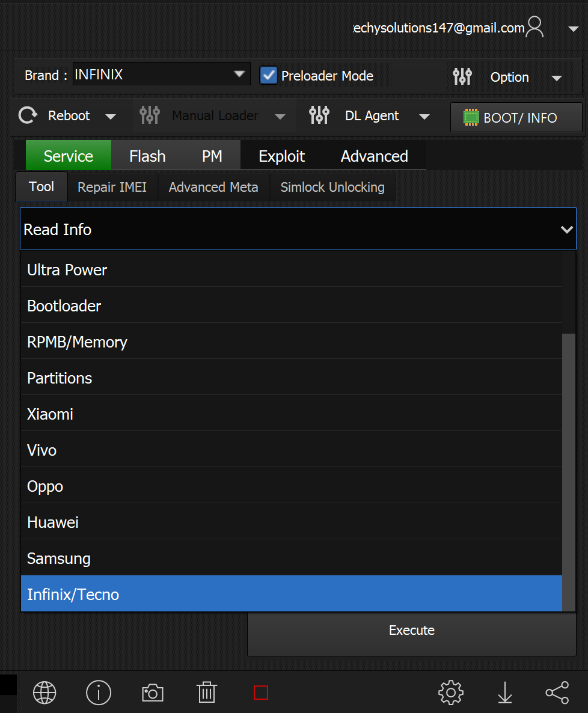Expand the Reboot dropdown arrow
The height and width of the screenshot is (713, 588).
click(111, 117)
